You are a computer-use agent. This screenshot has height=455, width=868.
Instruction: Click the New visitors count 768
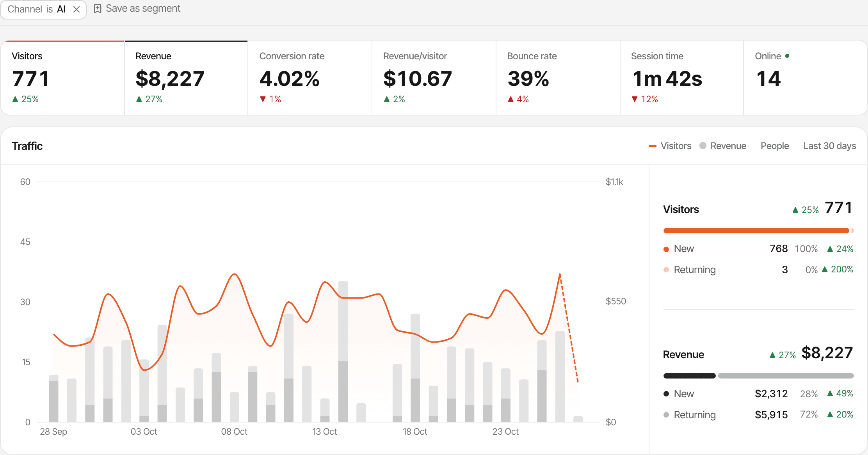(x=779, y=249)
